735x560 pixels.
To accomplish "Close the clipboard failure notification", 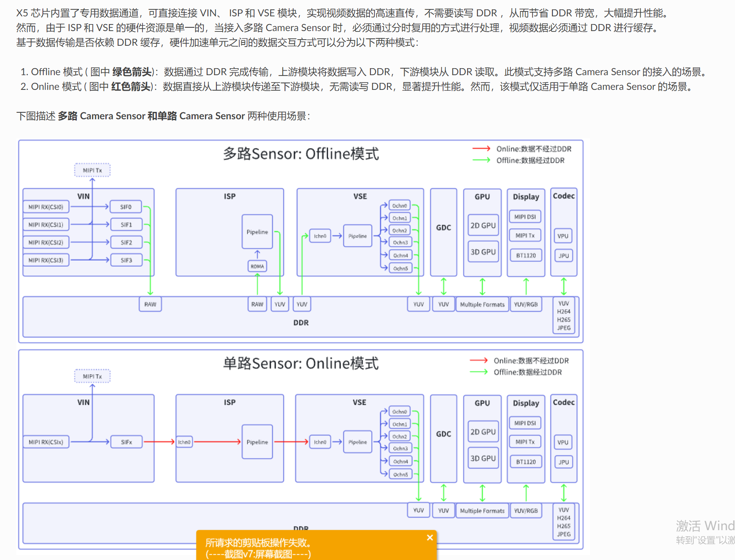I will click(x=430, y=538).
